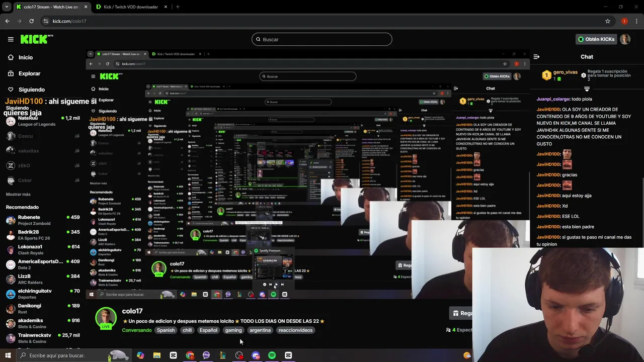Image resolution: width=644 pixels, height=362 pixels.
Task: Open the Conversando category link
Action: pos(136,330)
